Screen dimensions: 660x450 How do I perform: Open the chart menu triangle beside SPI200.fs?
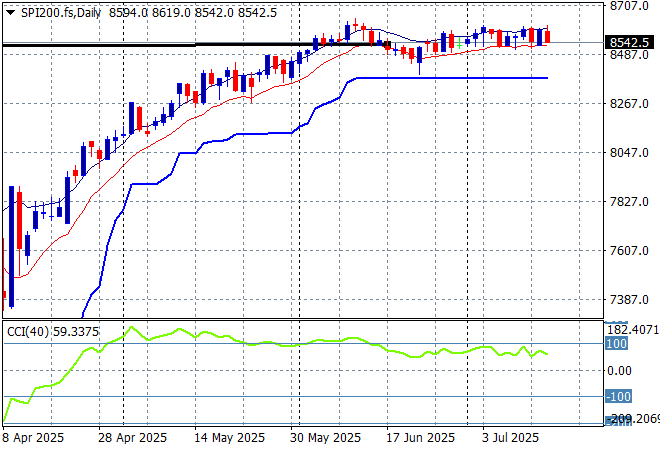pos(10,13)
